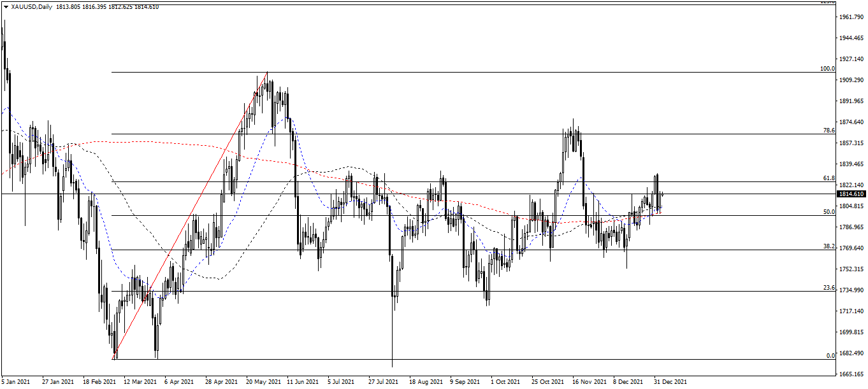The height and width of the screenshot is (389, 868).
Task: Select the 61.8 Fibonacci level label
Action: [828, 178]
